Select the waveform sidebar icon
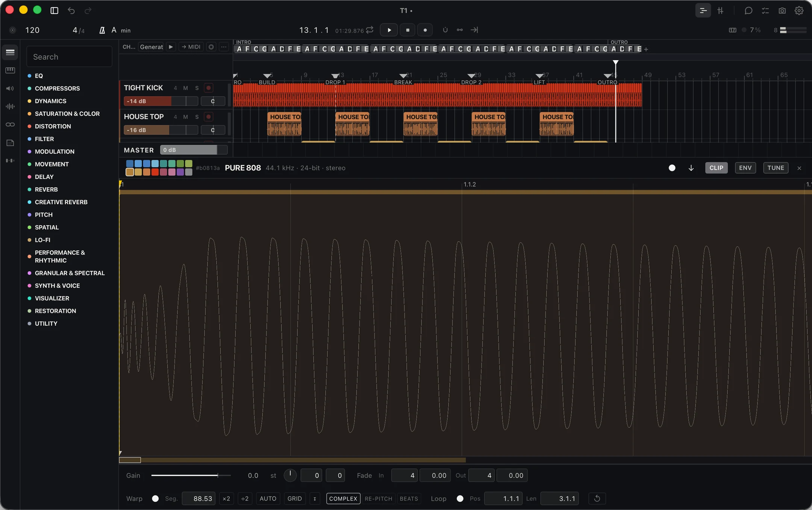 click(10, 106)
